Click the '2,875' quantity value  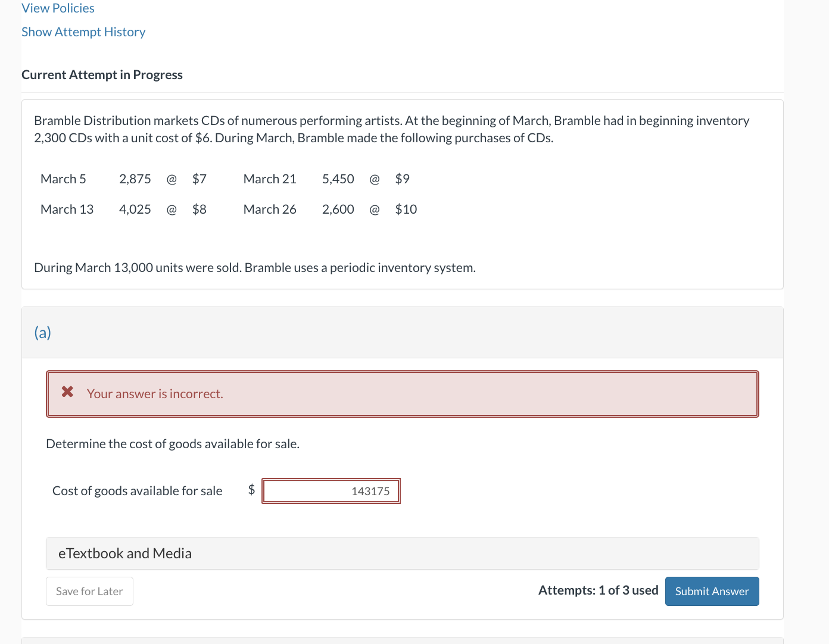coord(135,179)
